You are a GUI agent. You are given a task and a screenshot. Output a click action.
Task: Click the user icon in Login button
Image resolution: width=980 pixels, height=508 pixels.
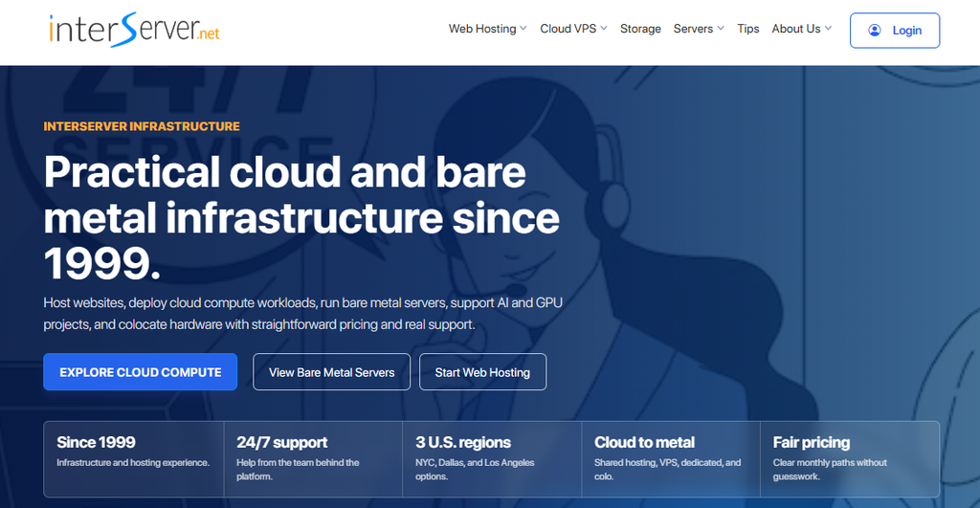pyautogui.click(x=875, y=30)
